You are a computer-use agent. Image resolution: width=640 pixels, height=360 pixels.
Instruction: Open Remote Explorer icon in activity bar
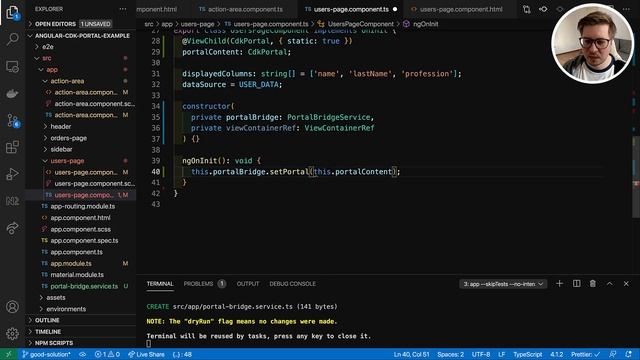[12, 66]
